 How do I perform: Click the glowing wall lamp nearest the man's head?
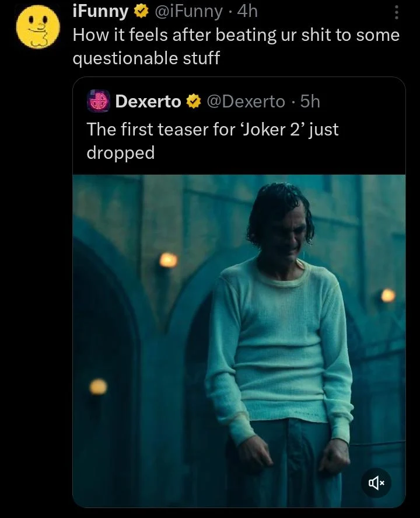(168, 260)
